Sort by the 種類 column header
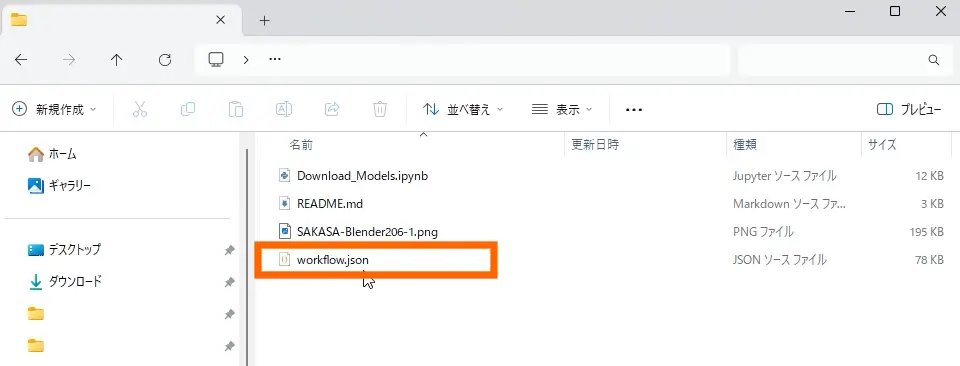The height and width of the screenshot is (366, 960). tap(745, 145)
